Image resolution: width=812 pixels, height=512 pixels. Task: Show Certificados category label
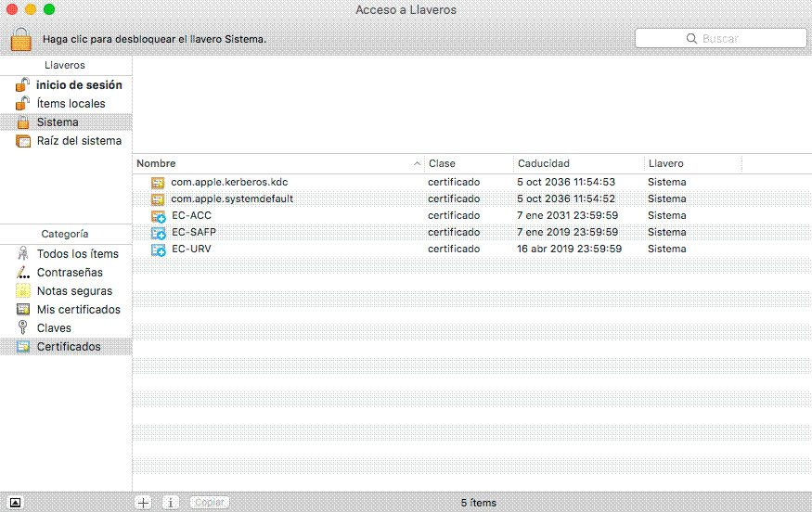pyautogui.click(x=69, y=347)
